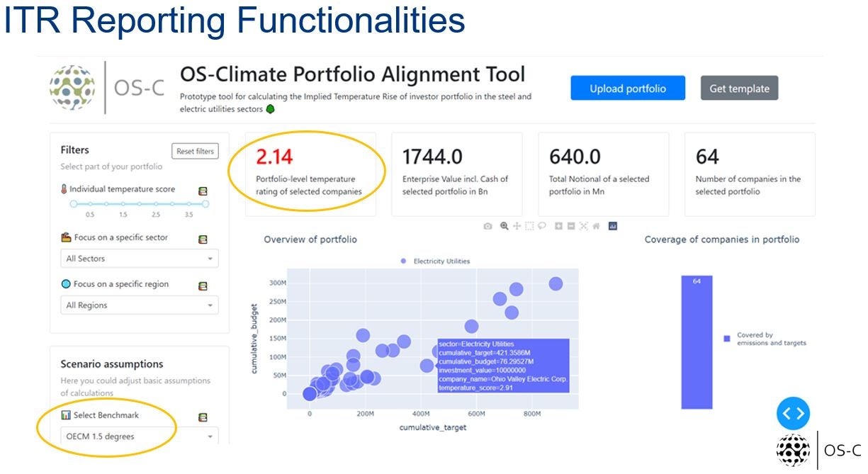The width and height of the screenshot is (868, 474).
Task: Reset axes with the home icon
Action: [596, 226]
